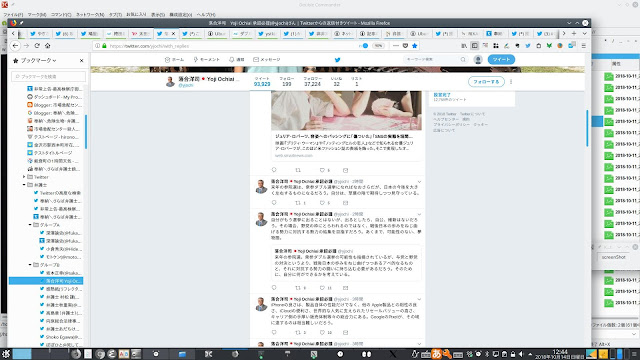Open the list-all-tabs dropdown arrow
This screenshot has height=360, width=640.
point(584,33)
